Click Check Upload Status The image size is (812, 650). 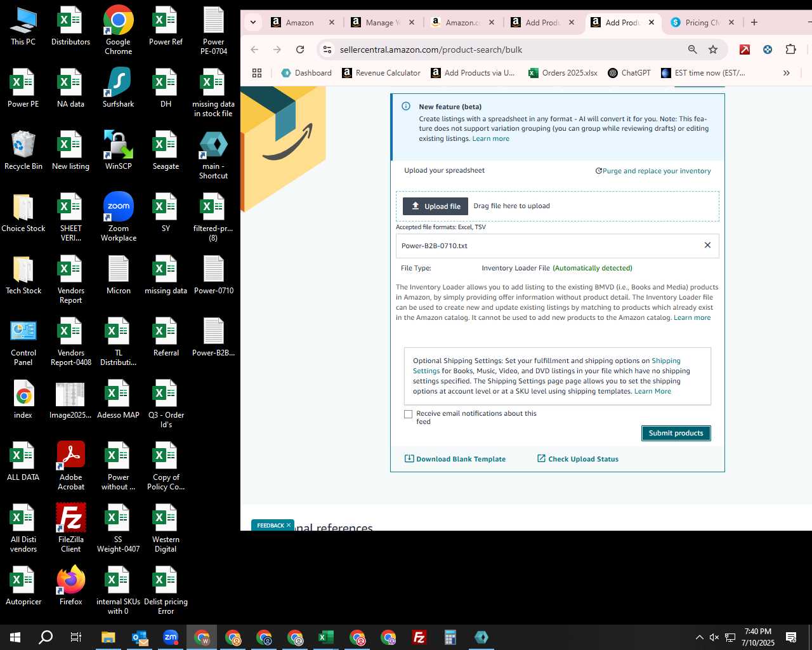(578, 459)
